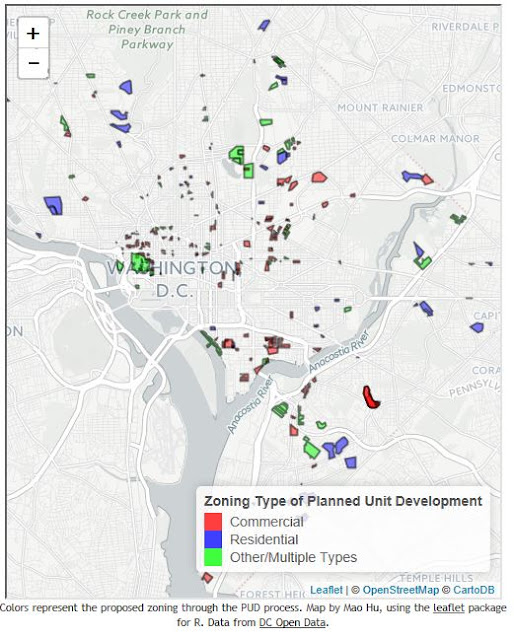Zoom out with the minus button
514x640 pixels.
33,63
